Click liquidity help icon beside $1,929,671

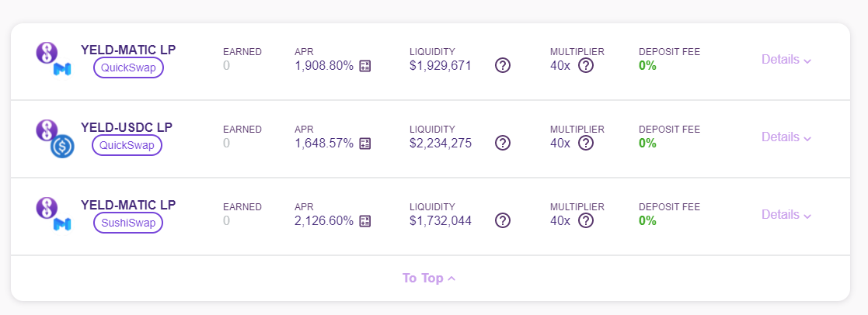(x=502, y=65)
